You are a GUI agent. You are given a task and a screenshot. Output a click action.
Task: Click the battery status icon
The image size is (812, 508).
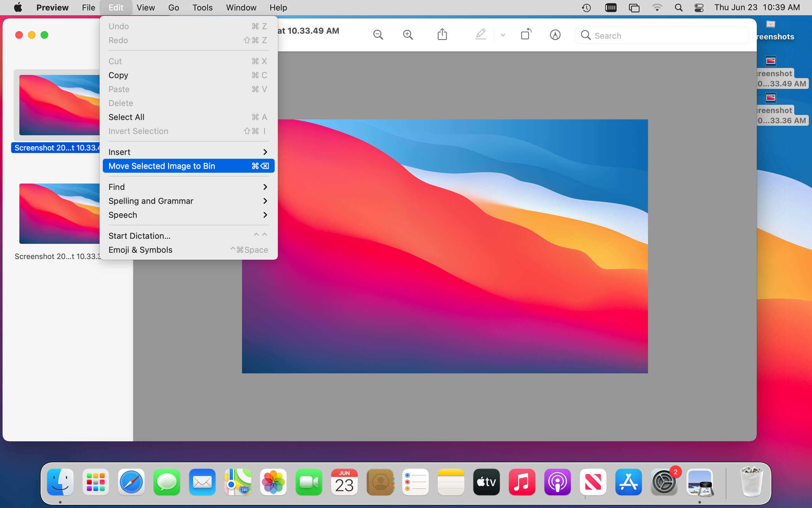point(611,7)
